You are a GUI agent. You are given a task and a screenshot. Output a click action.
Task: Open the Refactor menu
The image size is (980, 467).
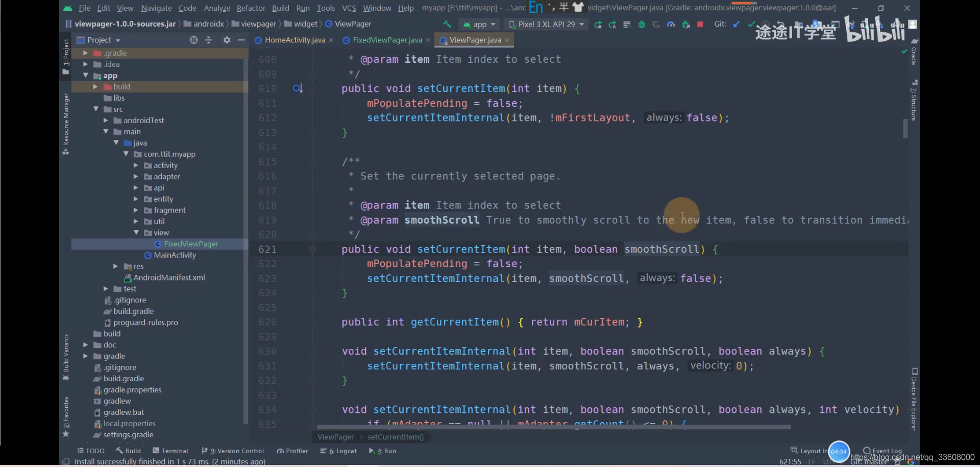(x=251, y=8)
